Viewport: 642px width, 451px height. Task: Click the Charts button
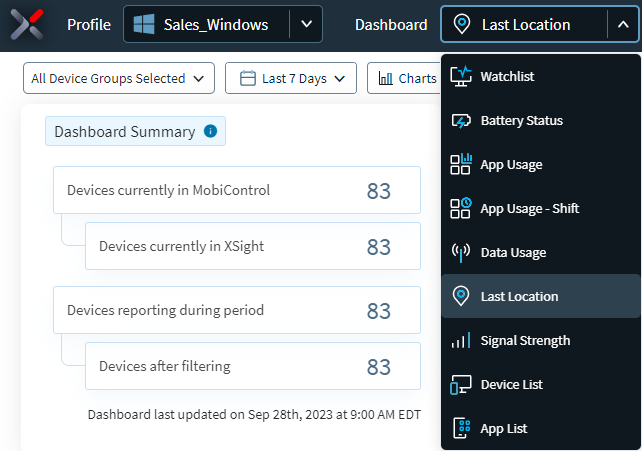(404, 78)
